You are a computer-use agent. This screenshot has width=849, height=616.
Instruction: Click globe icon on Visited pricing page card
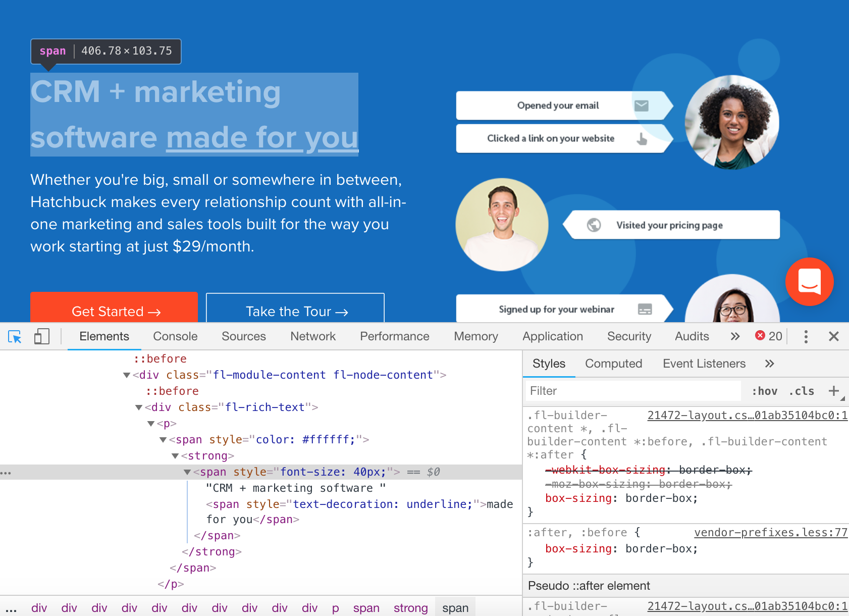(594, 225)
